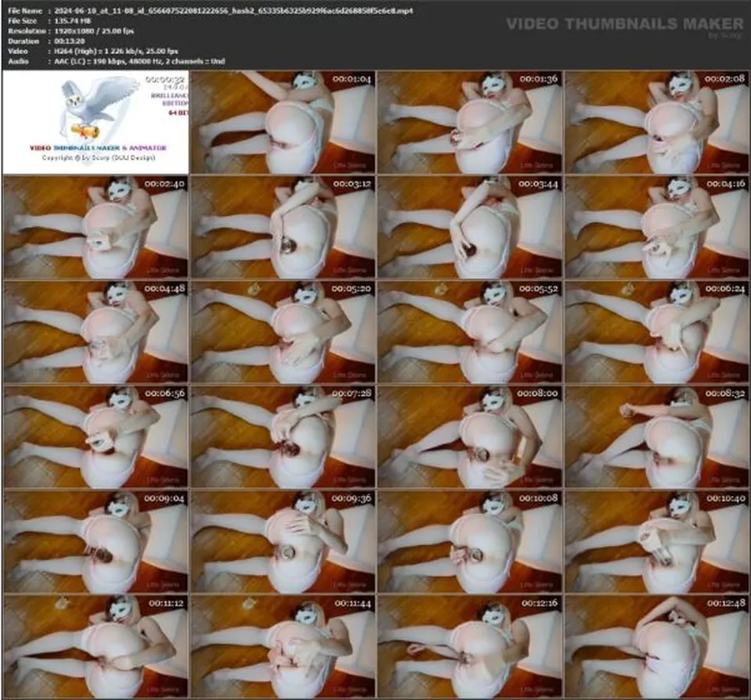The image size is (751, 700).
Task: Open the thumbnail timestamped 00:01:04
Action: (x=283, y=122)
